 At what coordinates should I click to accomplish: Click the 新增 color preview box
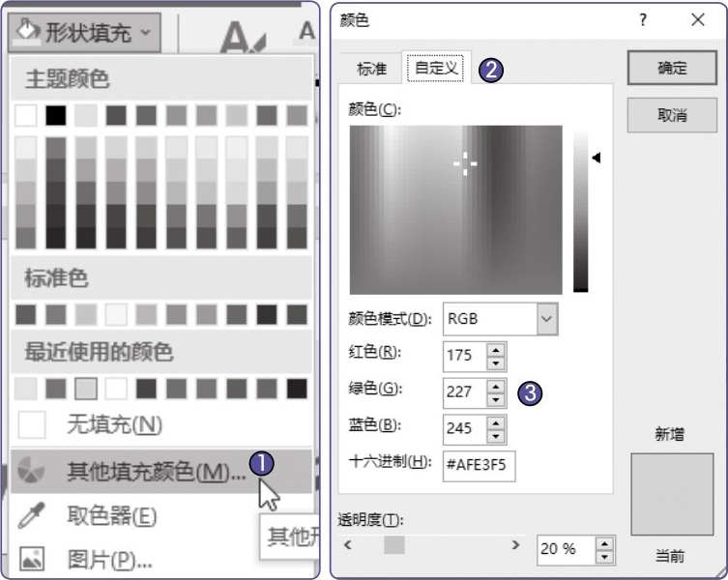(x=672, y=494)
